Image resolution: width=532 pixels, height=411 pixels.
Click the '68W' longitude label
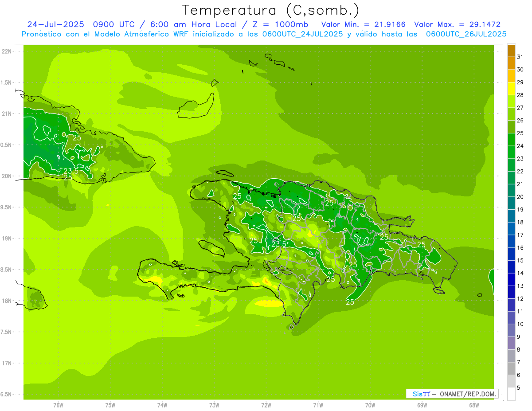pyautogui.click(x=474, y=405)
